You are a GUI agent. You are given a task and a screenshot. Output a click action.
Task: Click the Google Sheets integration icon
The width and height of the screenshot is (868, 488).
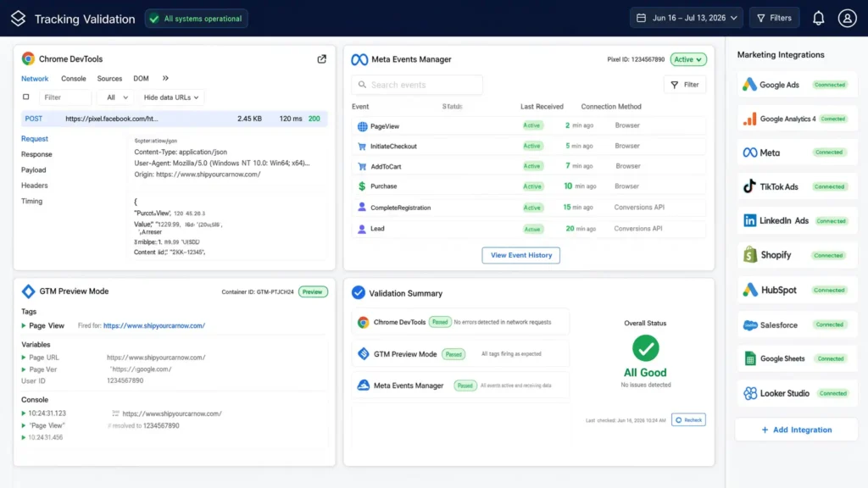750,358
